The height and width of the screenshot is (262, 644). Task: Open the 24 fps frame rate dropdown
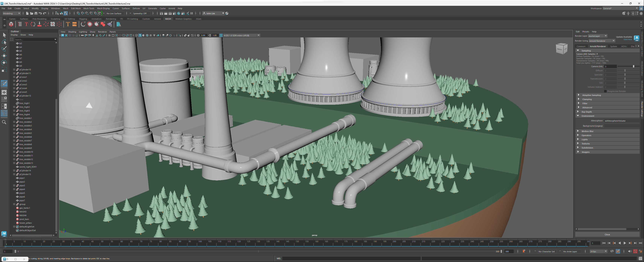[598, 252]
